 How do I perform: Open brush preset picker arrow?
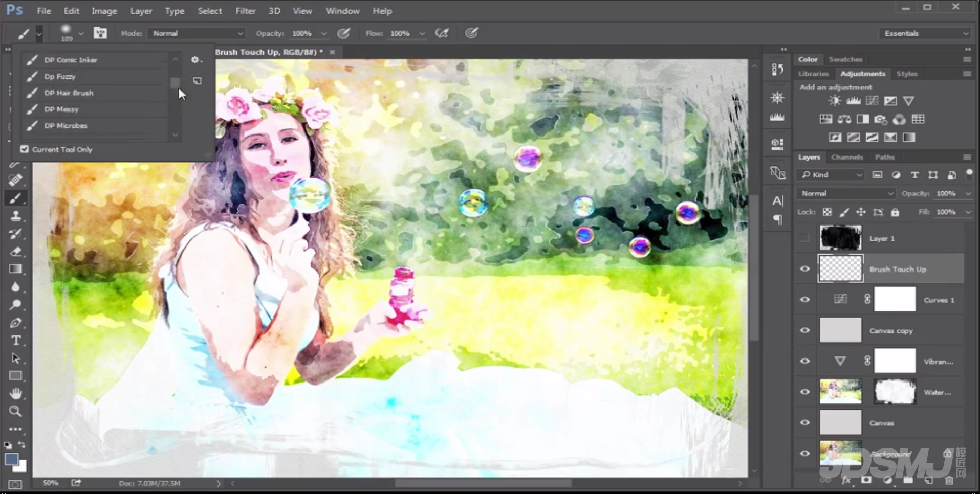coord(81,34)
